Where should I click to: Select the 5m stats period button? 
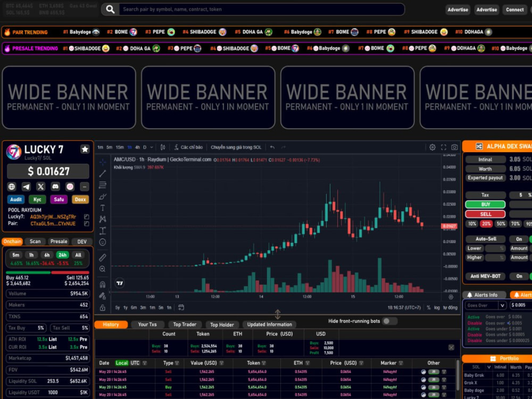coord(16,255)
